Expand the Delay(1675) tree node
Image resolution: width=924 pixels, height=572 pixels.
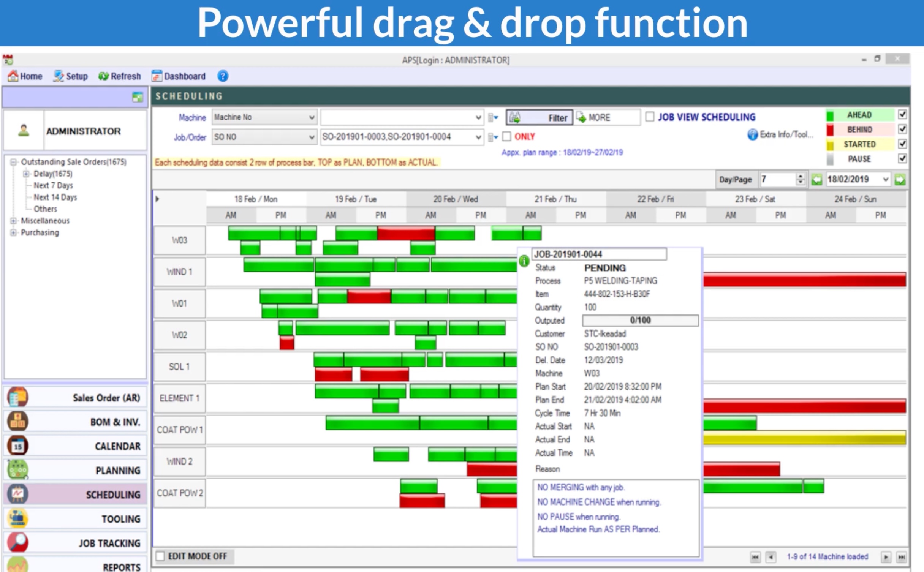[x=26, y=174]
